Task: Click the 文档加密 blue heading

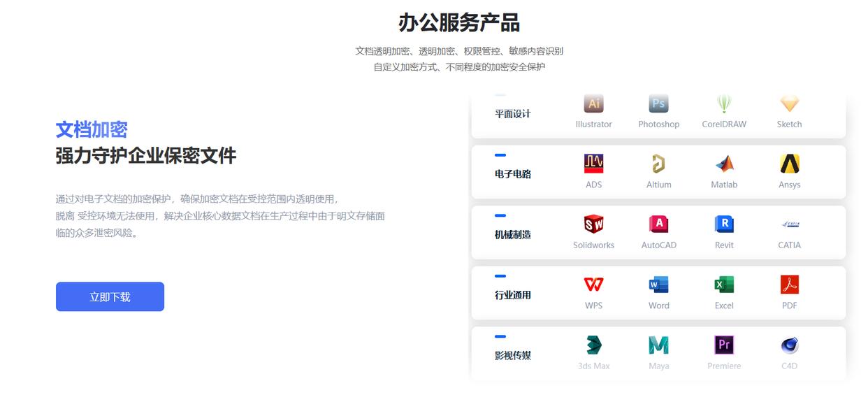Action: tap(92, 130)
